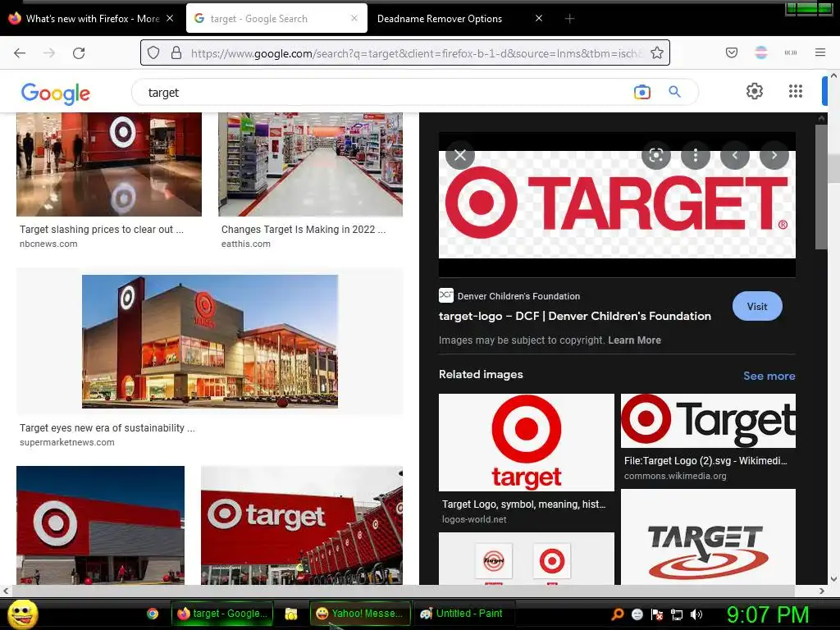Viewport: 840px width, 630px height.
Task: Click the 9:07 PM clock
Action: pos(768,614)
